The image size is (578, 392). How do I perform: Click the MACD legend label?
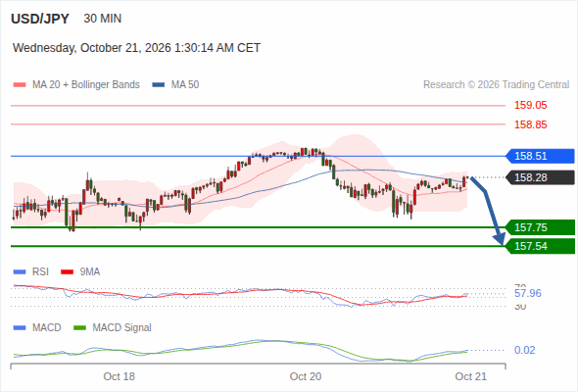[46, 327]
